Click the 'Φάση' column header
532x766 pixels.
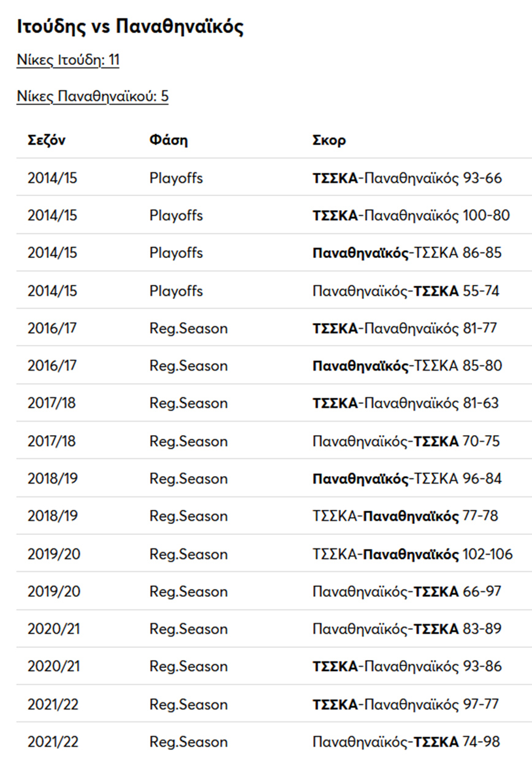click(x=169, y=140)
